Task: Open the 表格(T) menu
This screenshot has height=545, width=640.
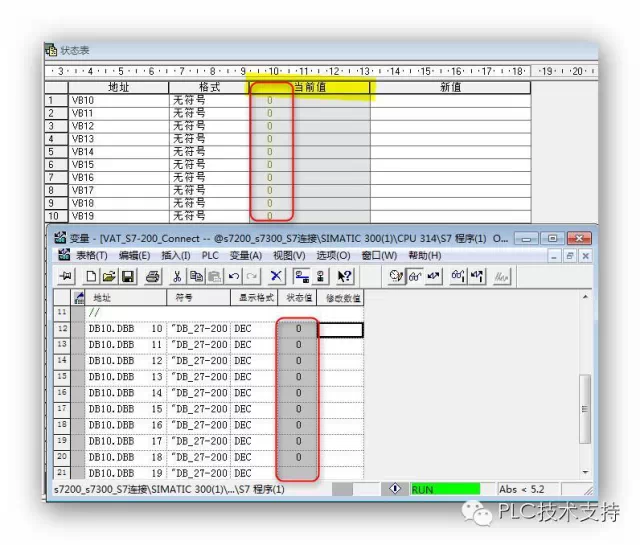Action: 92,256
